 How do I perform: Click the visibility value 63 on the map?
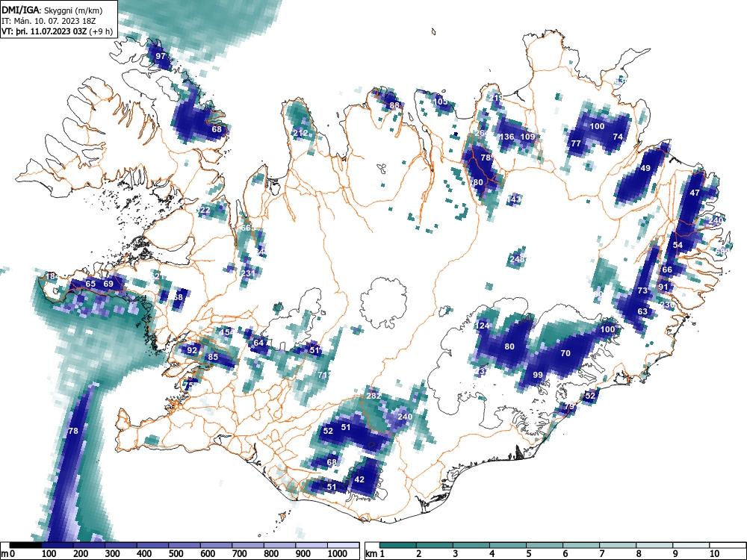(x=642, y=312)
